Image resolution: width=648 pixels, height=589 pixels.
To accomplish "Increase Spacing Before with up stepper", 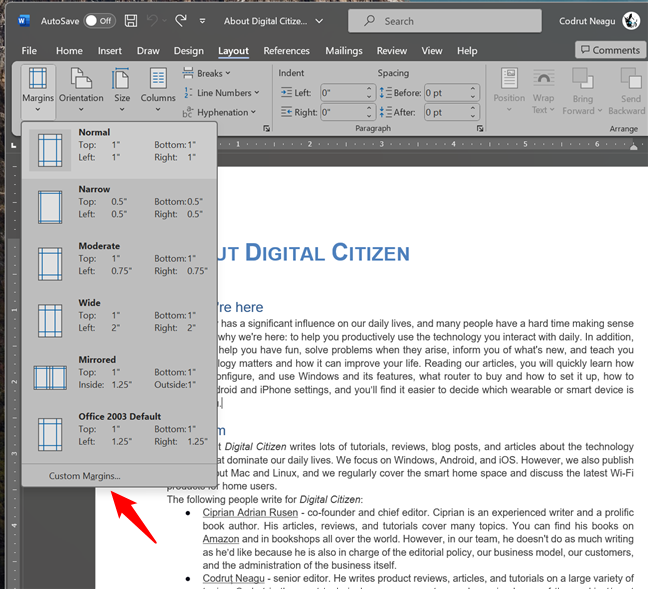I will (473, 89).
